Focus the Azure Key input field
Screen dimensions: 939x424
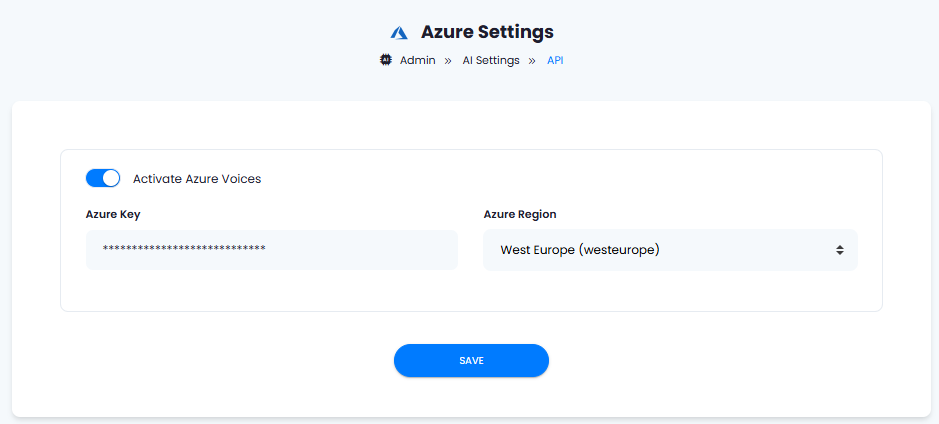272,250
